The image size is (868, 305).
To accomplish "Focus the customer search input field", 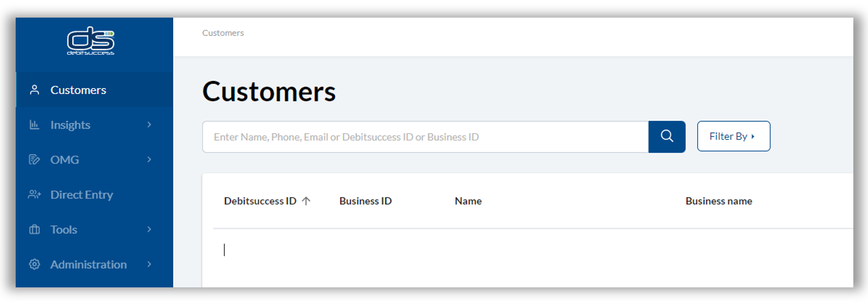I will (x=425, y=137).
